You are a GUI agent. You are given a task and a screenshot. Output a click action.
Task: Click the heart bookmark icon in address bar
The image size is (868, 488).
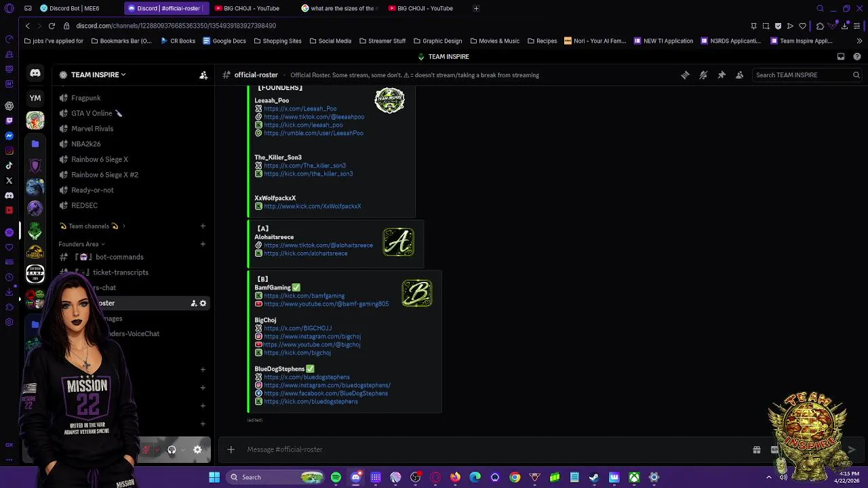pos(803,26)
